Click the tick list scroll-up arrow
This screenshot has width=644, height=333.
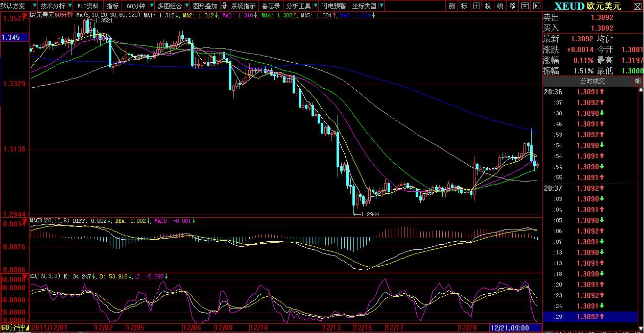coord(641,90)
